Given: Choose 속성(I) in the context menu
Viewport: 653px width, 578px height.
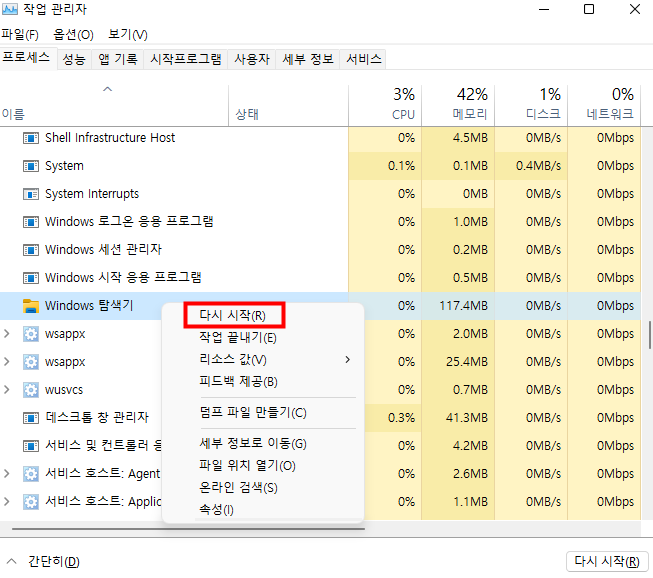Looking at the screenshot, I should click(x=216, y=509).
